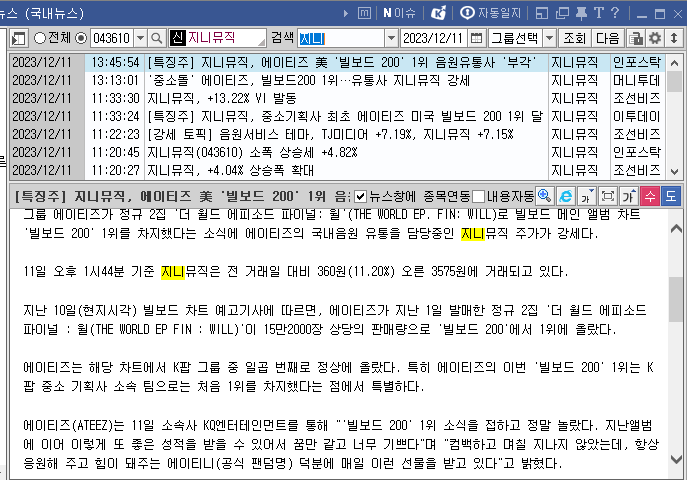
Task: Open the N이슈 issue panel
Action: pyautogui.click(x=399, y=13)
